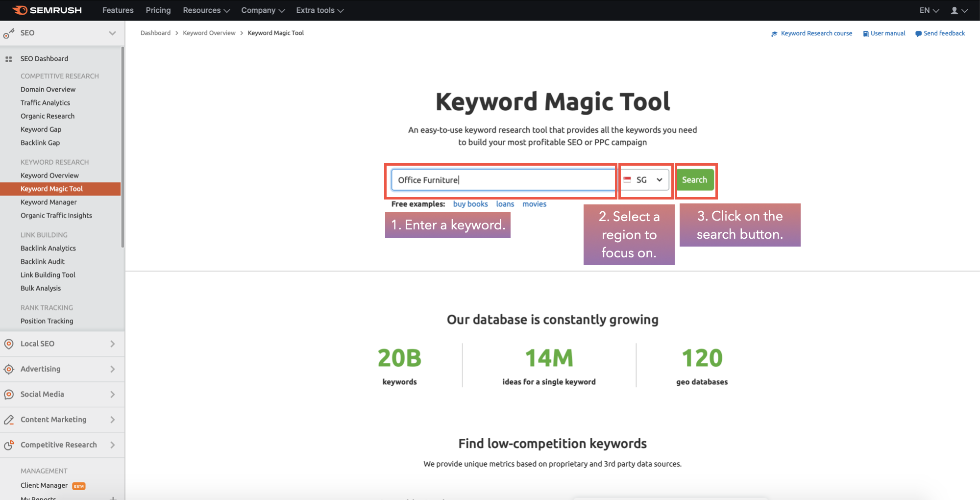Click the SEO key icon in sidebar
The width and height of the screenshot is (980, 500).
pos(9,33)
